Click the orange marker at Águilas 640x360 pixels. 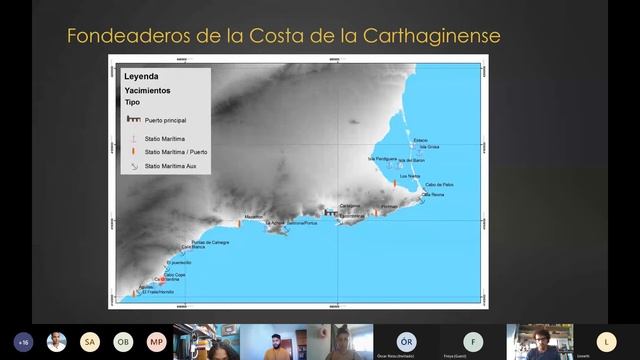[133, 293]
